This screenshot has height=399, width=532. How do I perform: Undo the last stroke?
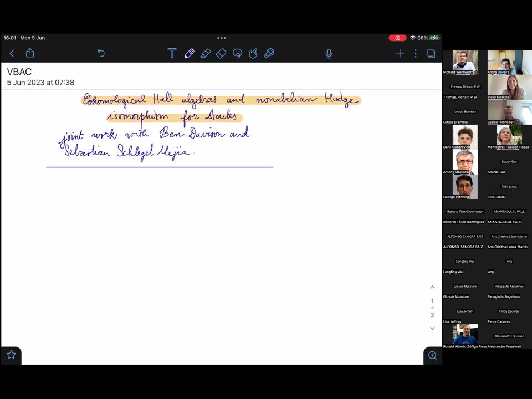coord(101,53)
